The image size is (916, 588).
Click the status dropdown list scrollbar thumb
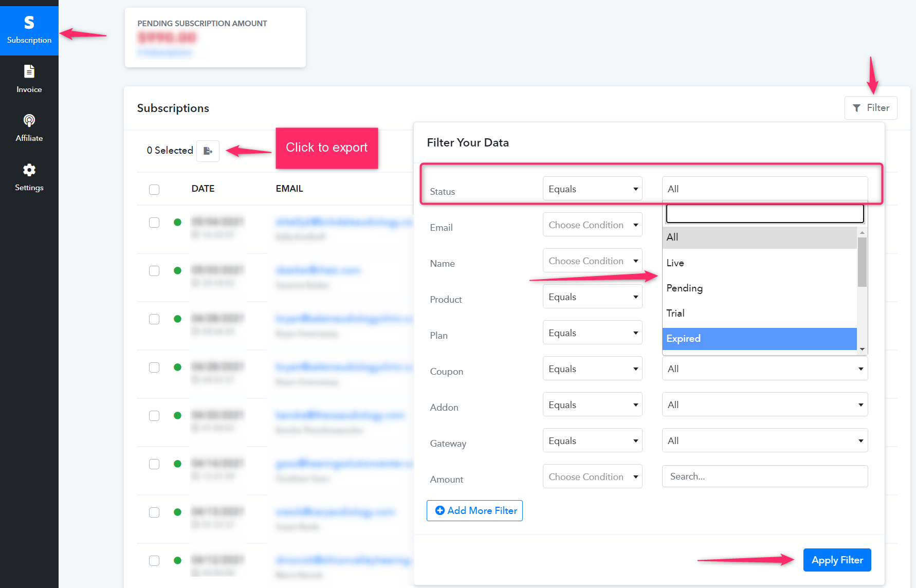click(862, 262)
